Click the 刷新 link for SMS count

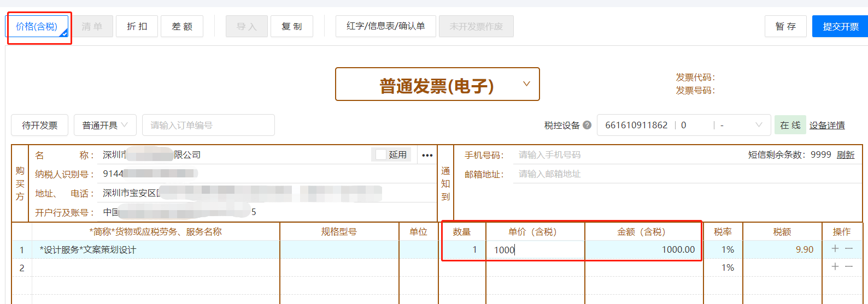[846, 155]
